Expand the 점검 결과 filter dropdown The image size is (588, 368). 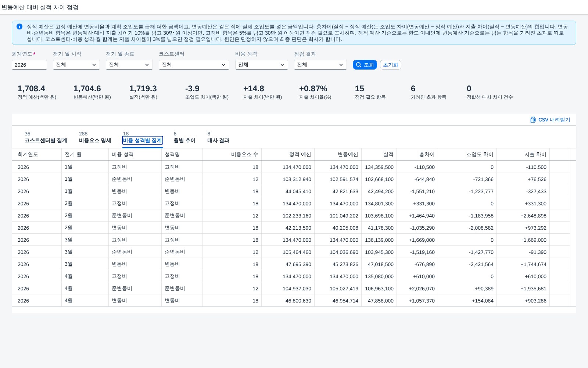click(x=320, y=65)
